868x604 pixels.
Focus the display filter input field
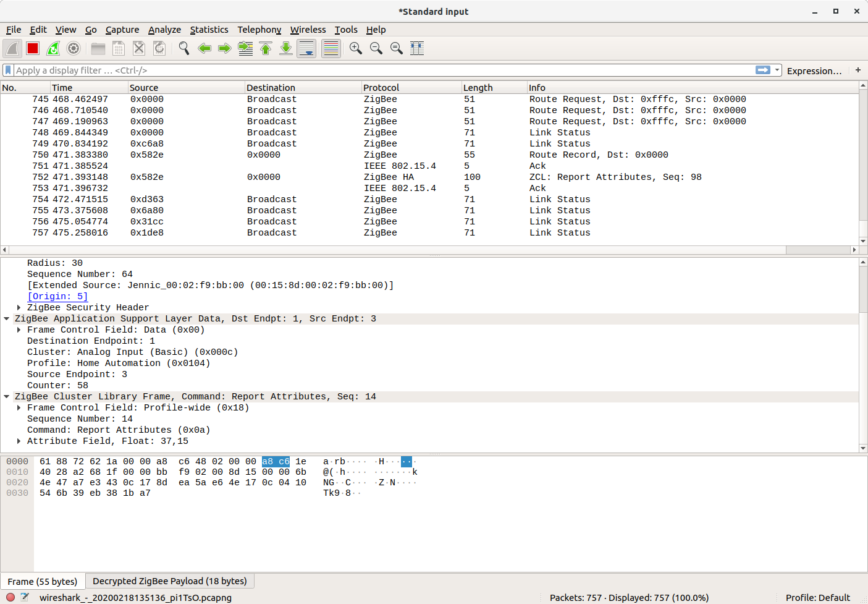383,70
